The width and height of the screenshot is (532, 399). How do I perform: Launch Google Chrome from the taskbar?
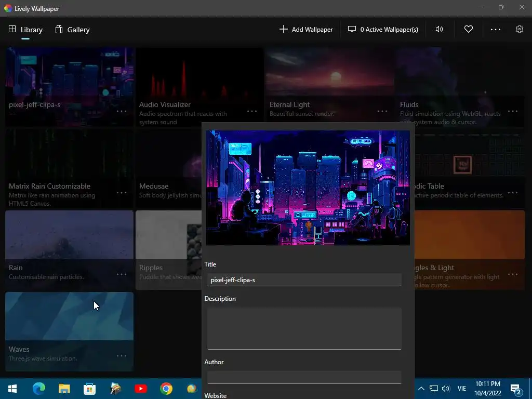[166, 389]
